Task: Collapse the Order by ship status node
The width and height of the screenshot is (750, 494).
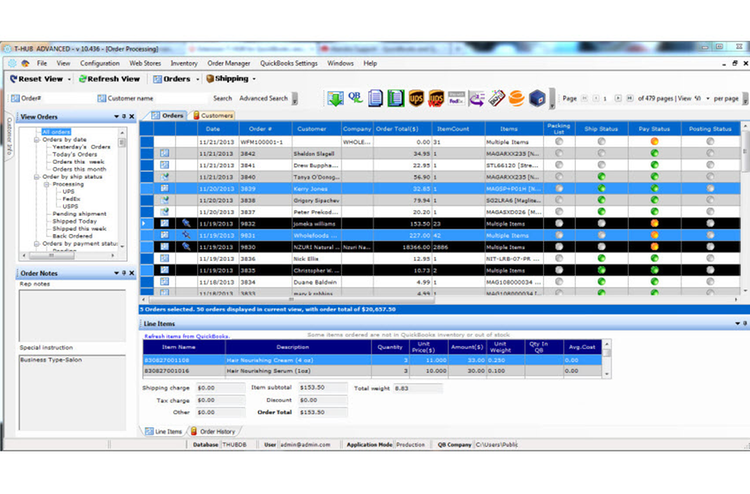Action: click(x=37, y=177)
